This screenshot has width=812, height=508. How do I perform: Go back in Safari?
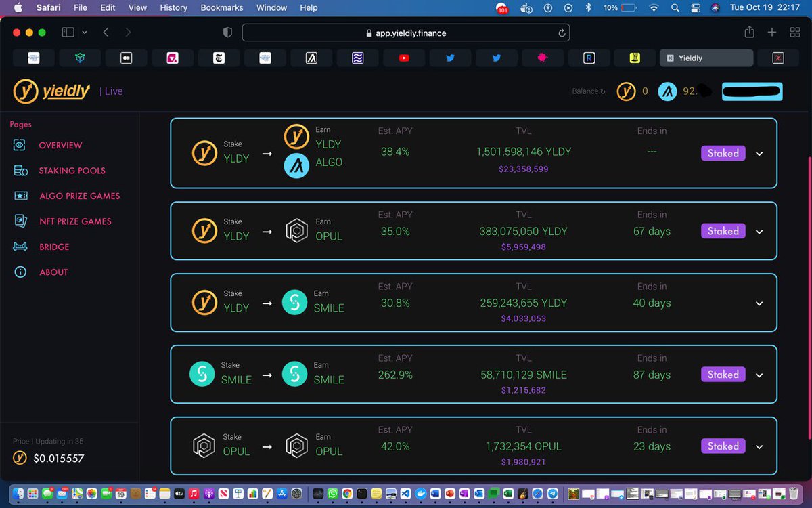(106, 33)
